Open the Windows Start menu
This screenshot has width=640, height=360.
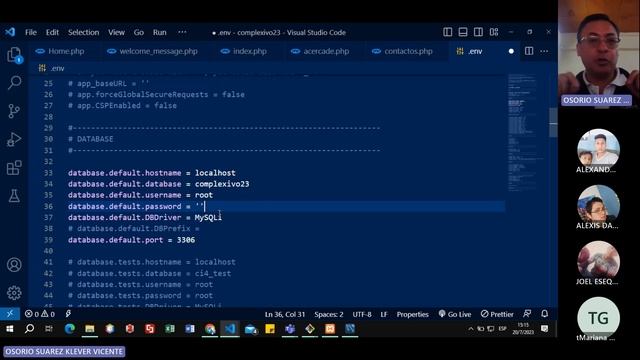(x=9, y=329)
